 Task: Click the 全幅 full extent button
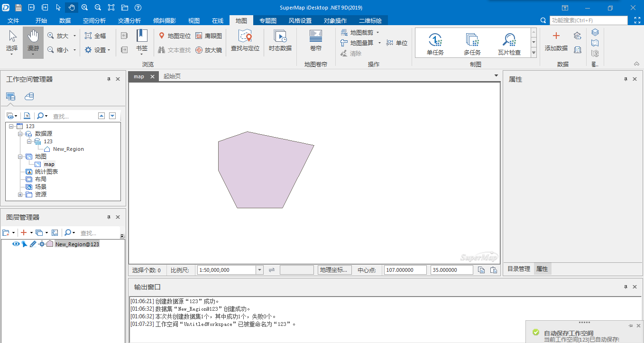(x=95, y=36)
